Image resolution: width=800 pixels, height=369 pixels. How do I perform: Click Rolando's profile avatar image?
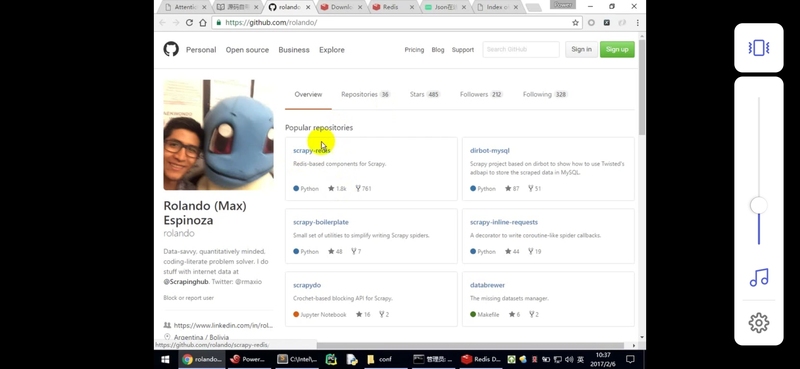pyautogui.click(x=218, y=135)
